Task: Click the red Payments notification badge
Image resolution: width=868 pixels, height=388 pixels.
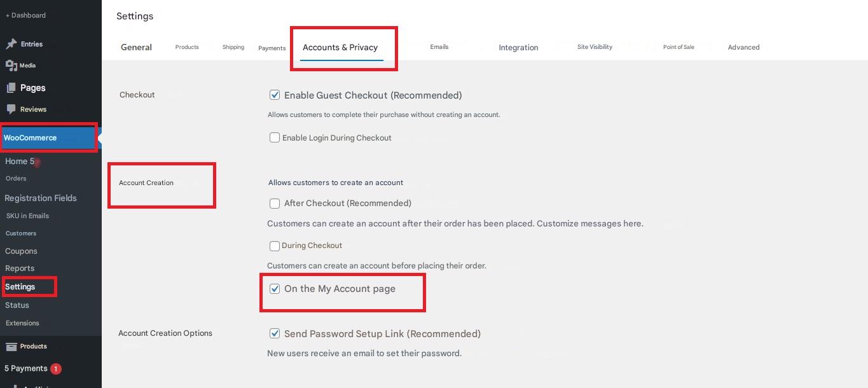Action: (55, 368)
